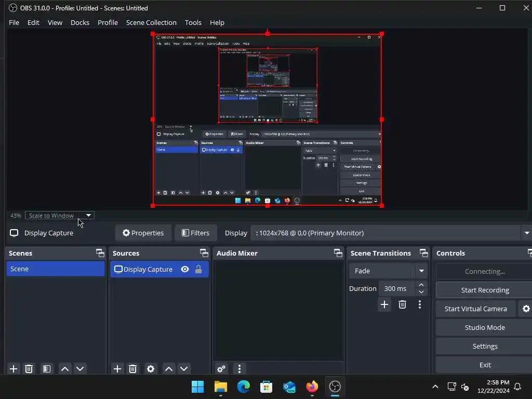
Task: Open Properties for Display Capture
Action: coord(143,233)
